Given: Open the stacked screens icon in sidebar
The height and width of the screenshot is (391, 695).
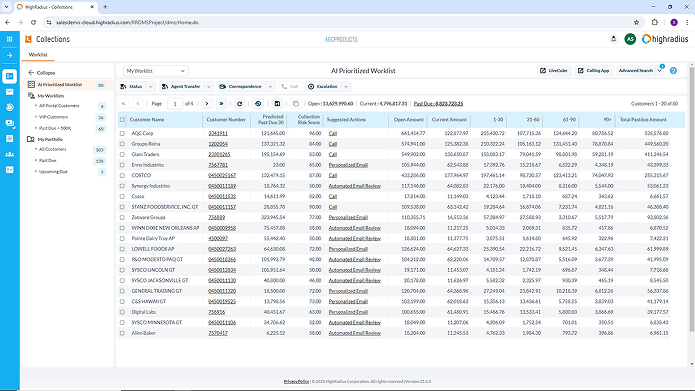Looking at the screenshot, I should coord(9,123).
